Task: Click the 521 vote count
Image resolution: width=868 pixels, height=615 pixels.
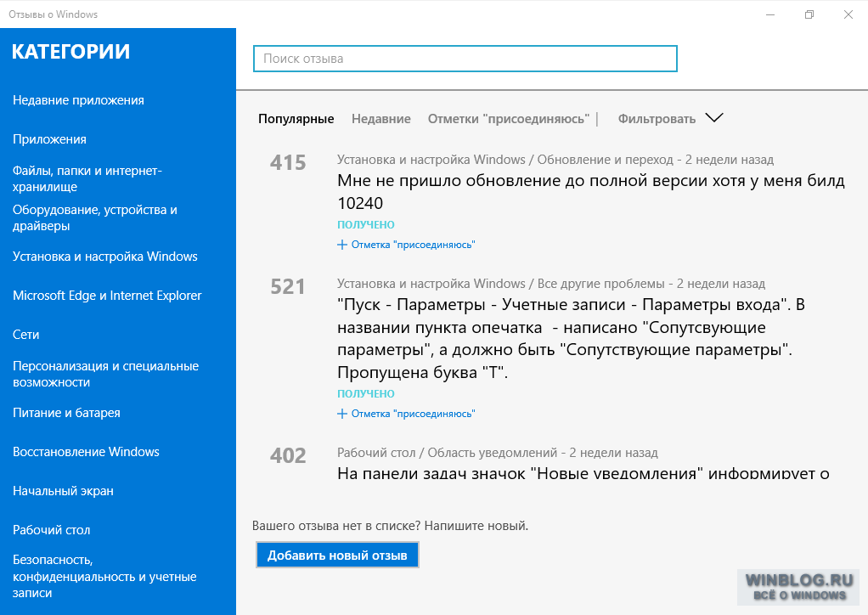Action: click(288, 287)
